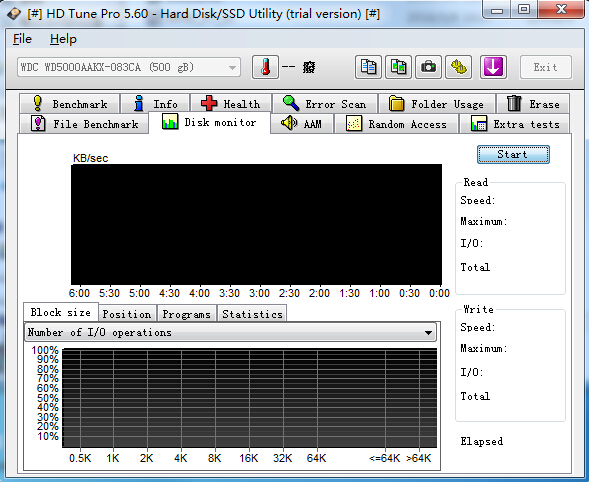Switch to the Benchmark tab

pos(70,103)
